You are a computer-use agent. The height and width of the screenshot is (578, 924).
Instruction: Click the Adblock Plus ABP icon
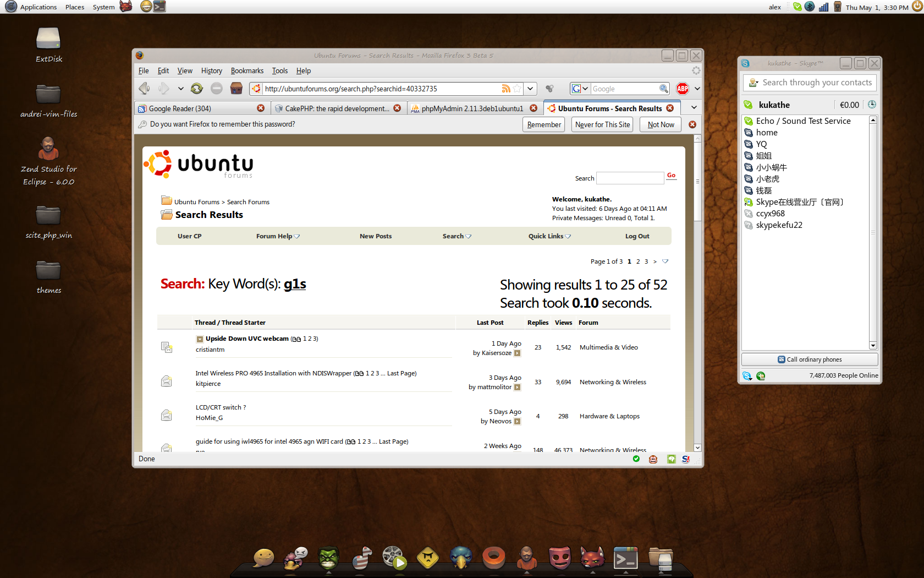683,89
